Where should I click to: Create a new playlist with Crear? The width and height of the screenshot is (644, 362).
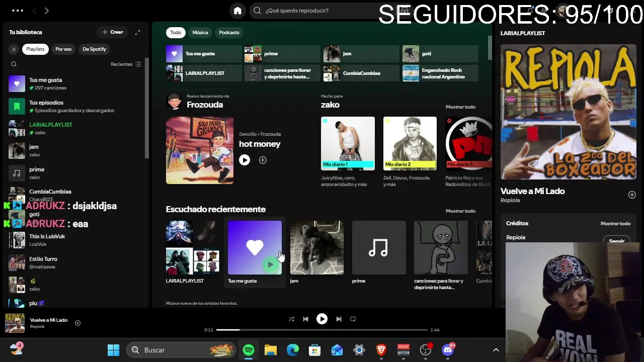click(x=113, y=32)
